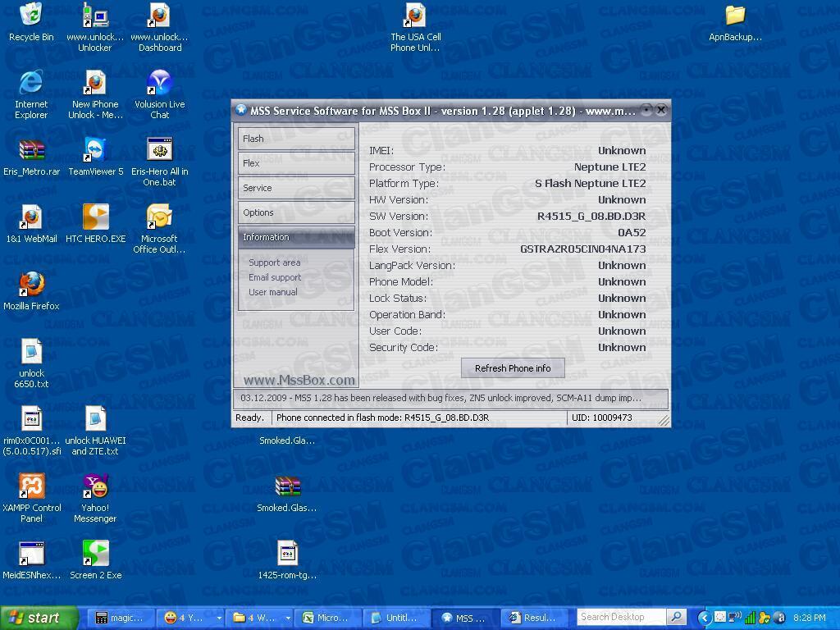Open the Support area link
Viewport: 840px width, 630px height.
[274, 262]
